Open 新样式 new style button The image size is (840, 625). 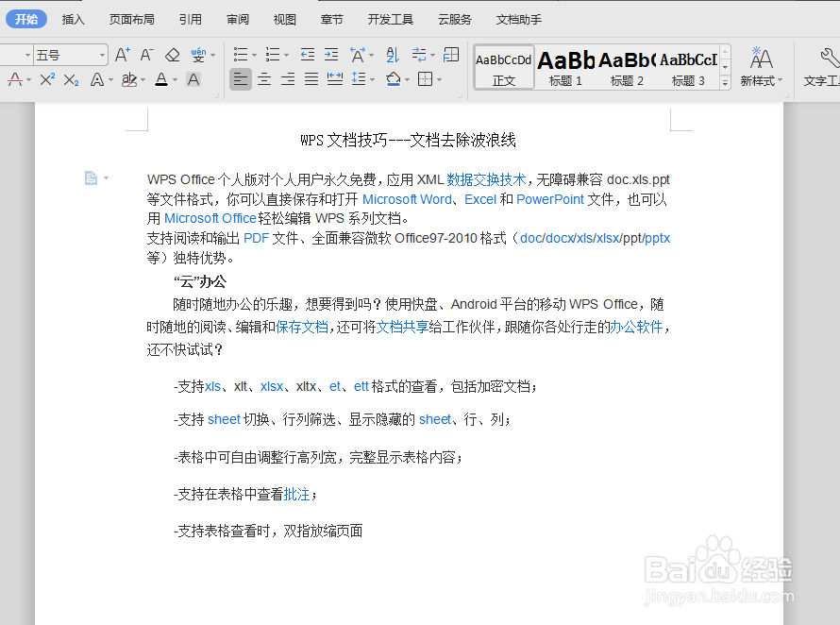[762, 67]
